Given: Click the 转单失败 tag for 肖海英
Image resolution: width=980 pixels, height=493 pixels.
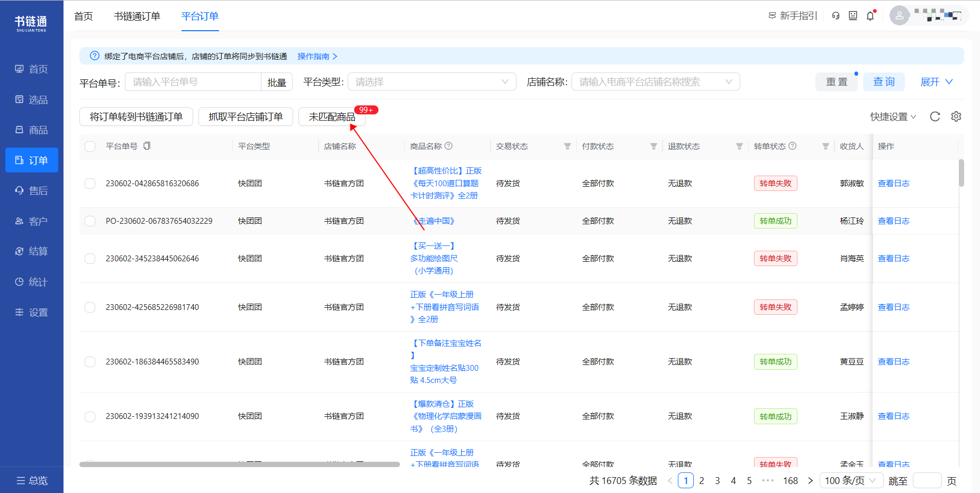Looking at the screenshot, I should pyautogui.click(x=775, y=259).
